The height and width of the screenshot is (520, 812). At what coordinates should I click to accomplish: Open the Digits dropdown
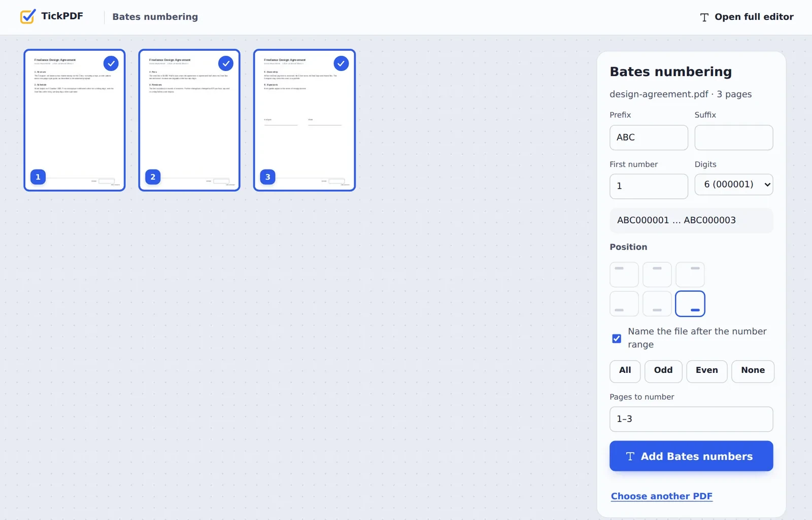733,185
